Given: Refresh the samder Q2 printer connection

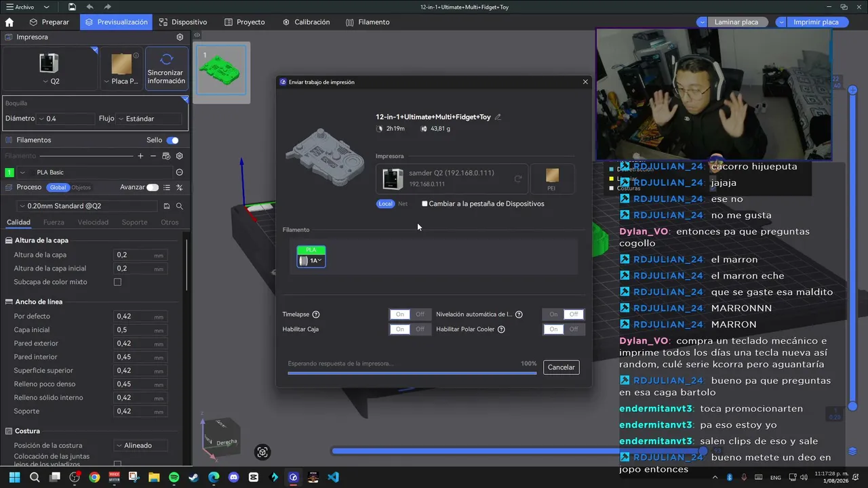Looking at the screenshot, I should point(517,179).
